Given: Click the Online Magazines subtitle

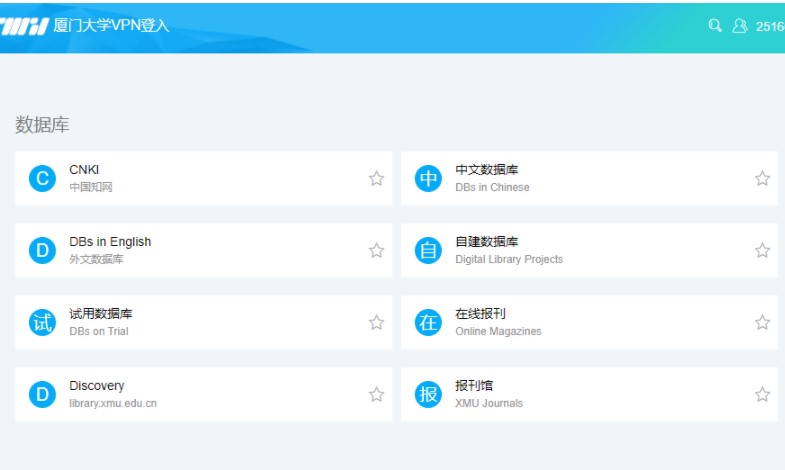Looking at the screenshot, I should (x=498, y=331).
